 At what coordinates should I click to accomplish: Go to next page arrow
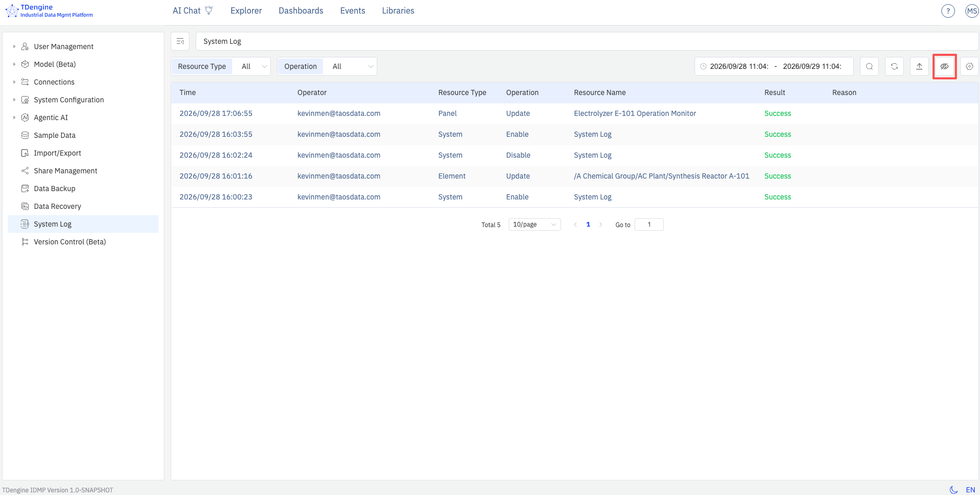coord(601,225)
